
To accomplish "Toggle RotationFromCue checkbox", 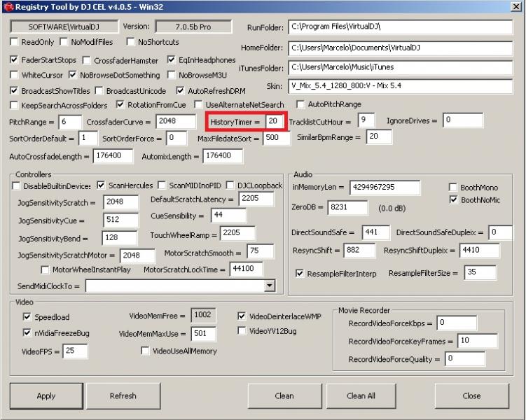I will click(x=120, y=104).
